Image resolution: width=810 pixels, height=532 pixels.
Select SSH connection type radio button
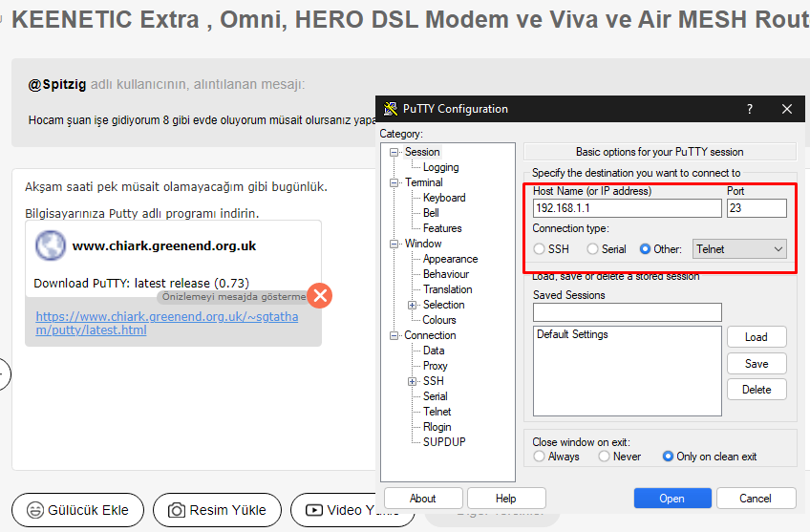point(539,249)
